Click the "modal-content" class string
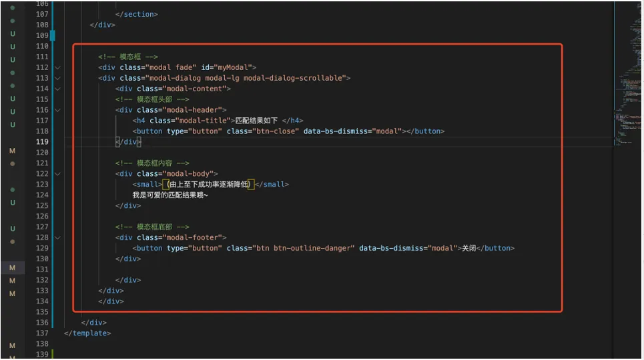The height and width of the screenshot is (360, 644). pyautogui.click(x=195, y=89)
